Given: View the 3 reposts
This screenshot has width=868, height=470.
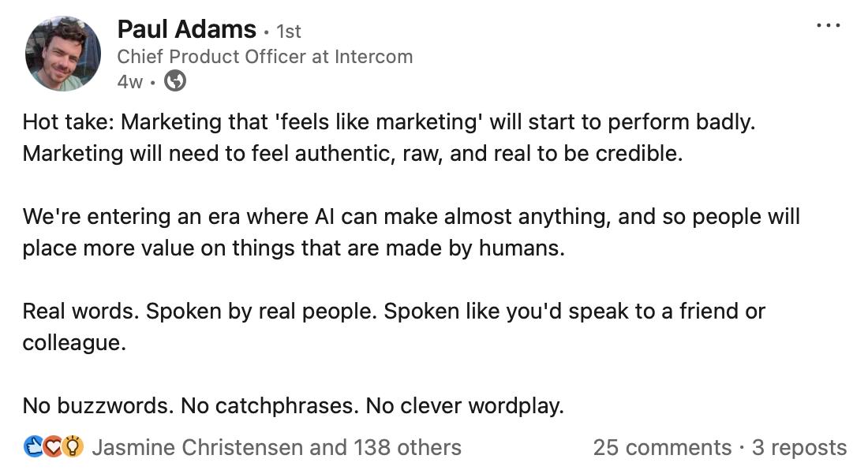Looking at the screenshot, I should [x=799, y=447].
